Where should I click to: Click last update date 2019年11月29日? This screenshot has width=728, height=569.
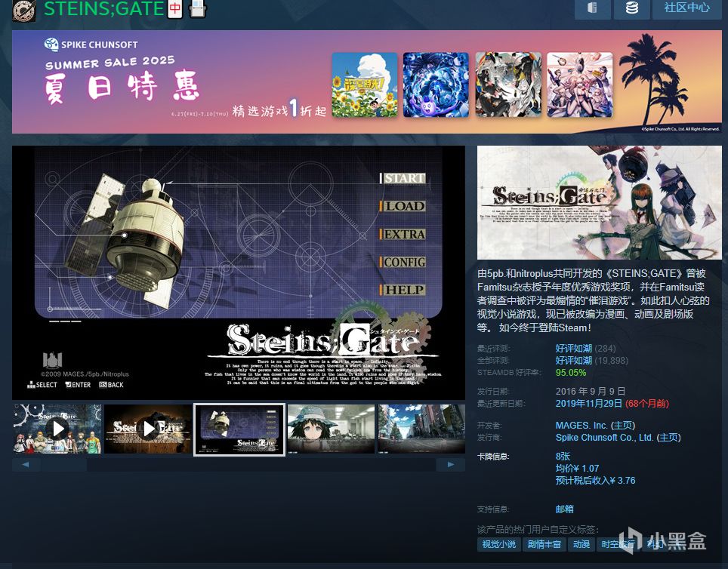[589, 403]
